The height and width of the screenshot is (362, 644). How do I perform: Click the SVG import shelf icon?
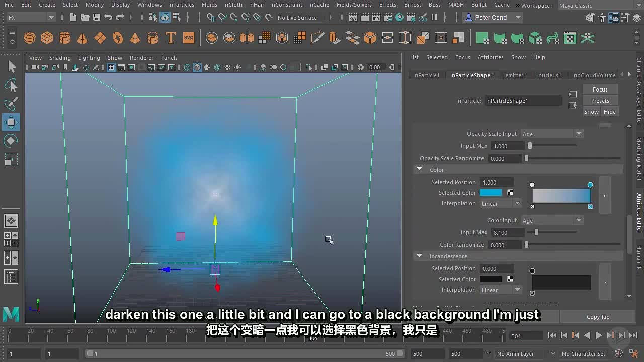tap(188, 38)
